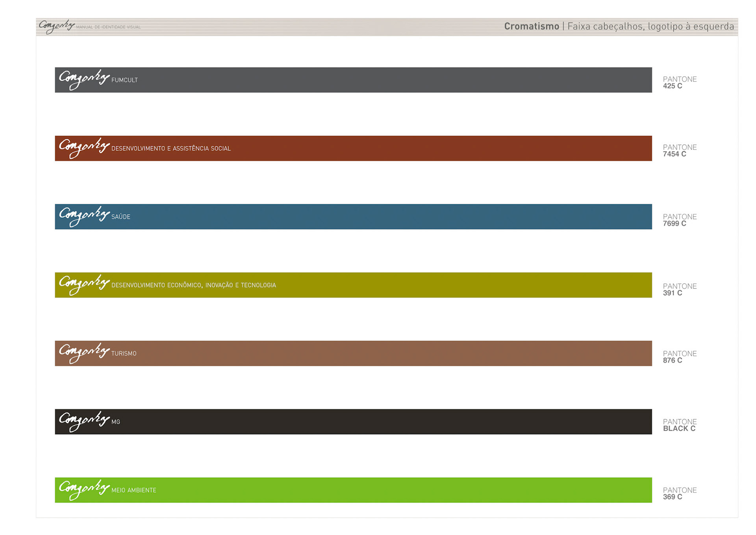This screenshot has width=756, height=535.
Task: Click the 'PANTONE BLACK C' caption
Action: pyautogui.click(x=680, y=425)
